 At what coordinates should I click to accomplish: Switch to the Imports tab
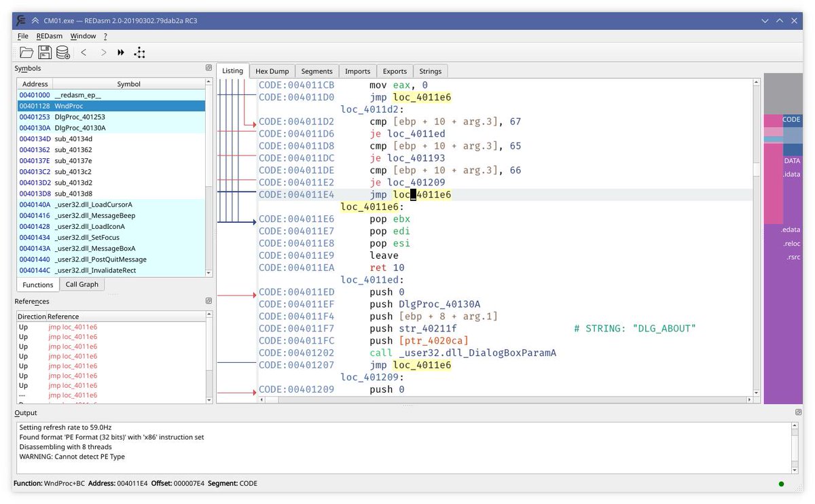[358, 71]
